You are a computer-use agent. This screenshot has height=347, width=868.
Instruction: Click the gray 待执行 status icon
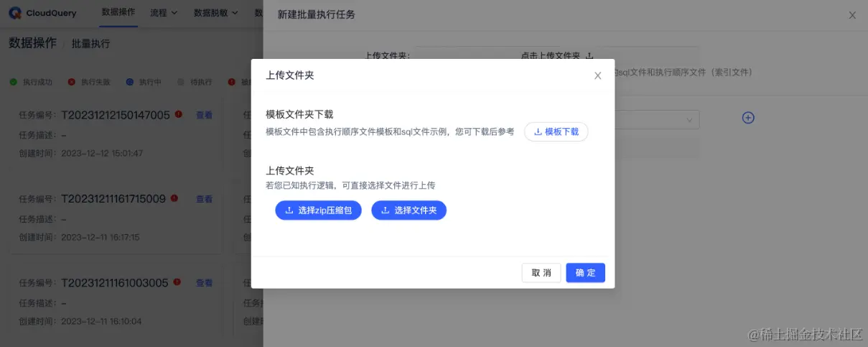tap(181, 82)
